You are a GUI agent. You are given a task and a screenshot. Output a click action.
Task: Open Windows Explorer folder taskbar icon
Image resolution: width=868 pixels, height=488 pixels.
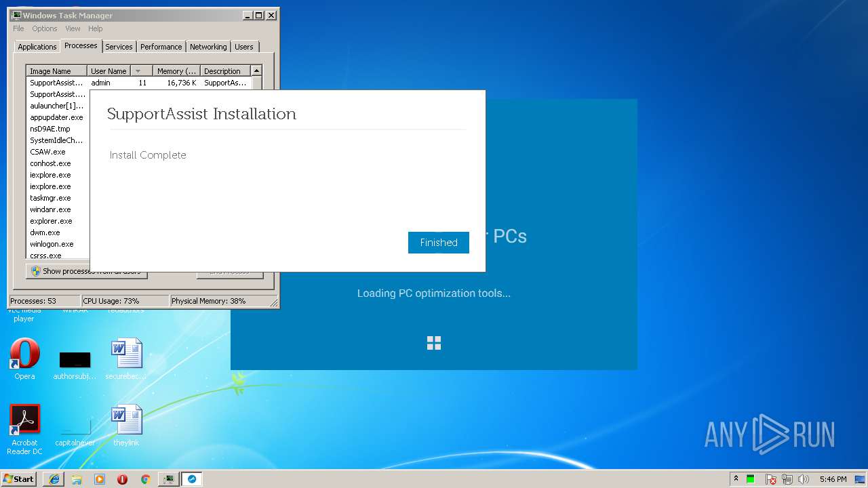pyautogui.click(x=77, y=479)
